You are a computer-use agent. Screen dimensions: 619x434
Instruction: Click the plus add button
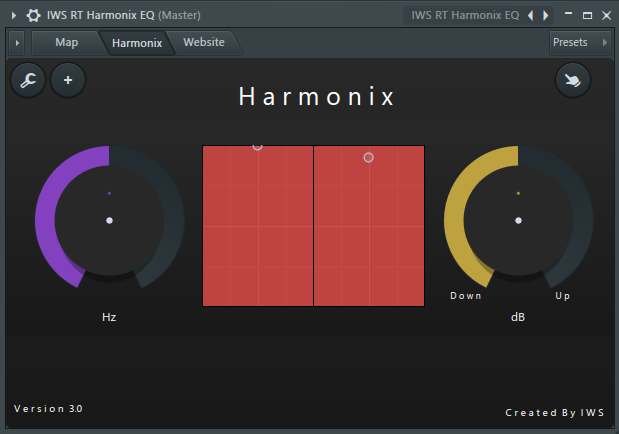click(x=68, y=80)
